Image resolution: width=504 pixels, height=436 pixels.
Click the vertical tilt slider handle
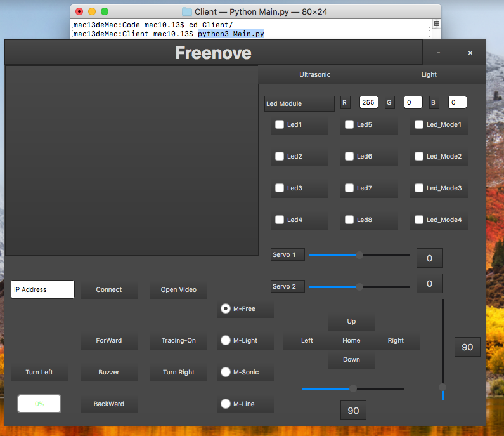(443, 387)
